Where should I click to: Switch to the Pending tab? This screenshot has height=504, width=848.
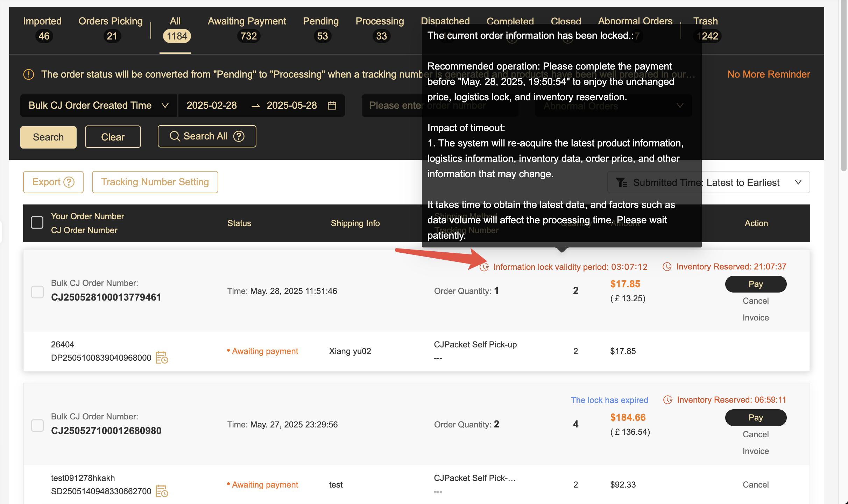[x=321, y=29]
